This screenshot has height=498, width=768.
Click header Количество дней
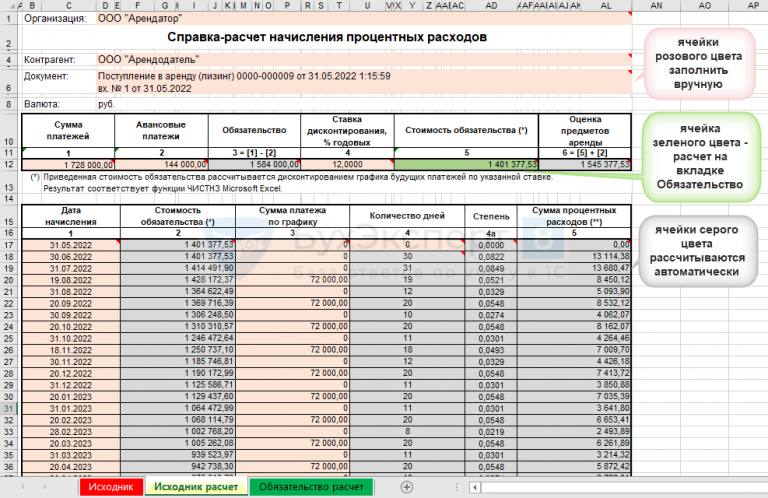pos(407,216)
